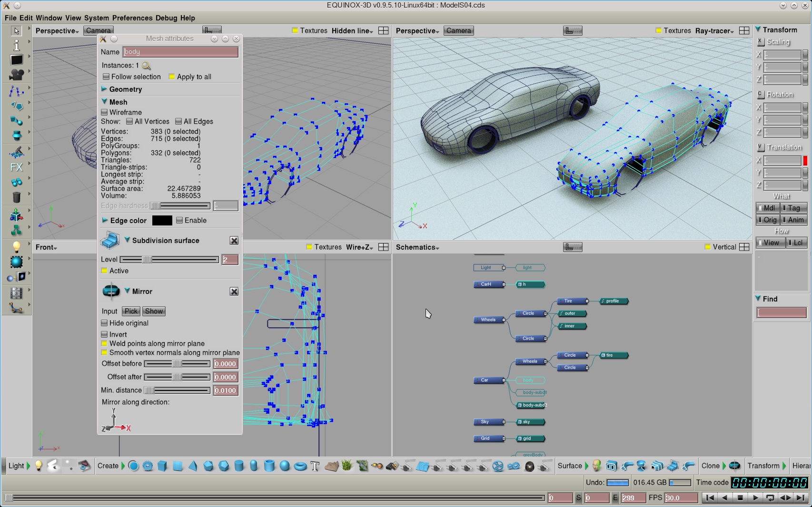
Task: Create a torus primitive from Create toolbar
Action: point(300,466)
